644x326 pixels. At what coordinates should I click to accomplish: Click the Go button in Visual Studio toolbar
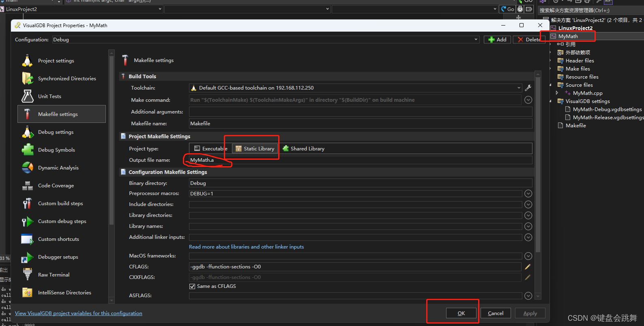click(507, 9)
